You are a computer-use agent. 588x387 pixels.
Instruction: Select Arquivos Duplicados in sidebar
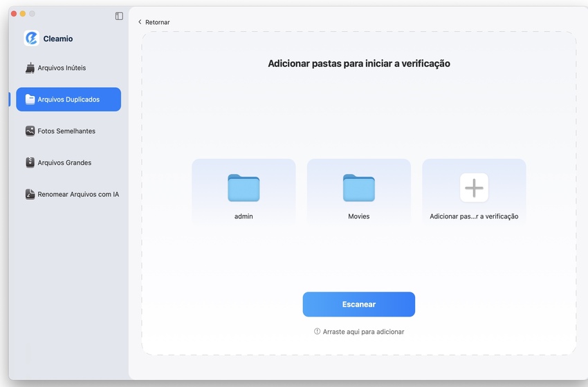tap(68, 100)
